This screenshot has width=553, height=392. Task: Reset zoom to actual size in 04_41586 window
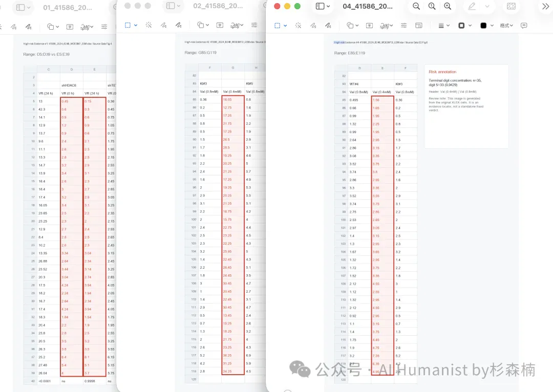coord(432,6)
